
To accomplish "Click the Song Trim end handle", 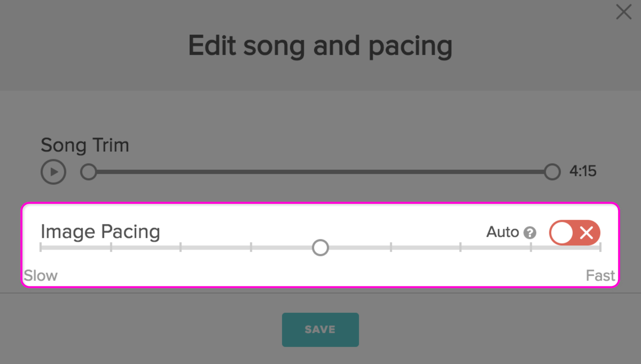I will pos(552,172).
